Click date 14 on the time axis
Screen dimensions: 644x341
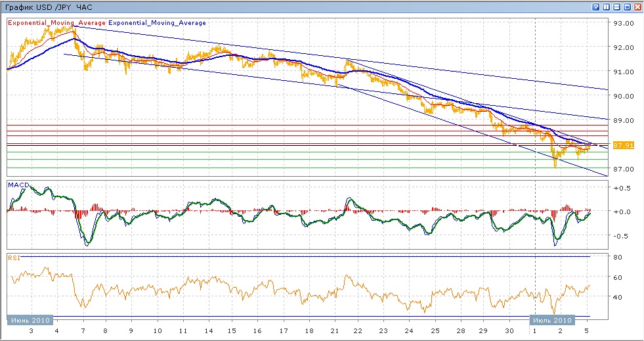click(208, 332)
